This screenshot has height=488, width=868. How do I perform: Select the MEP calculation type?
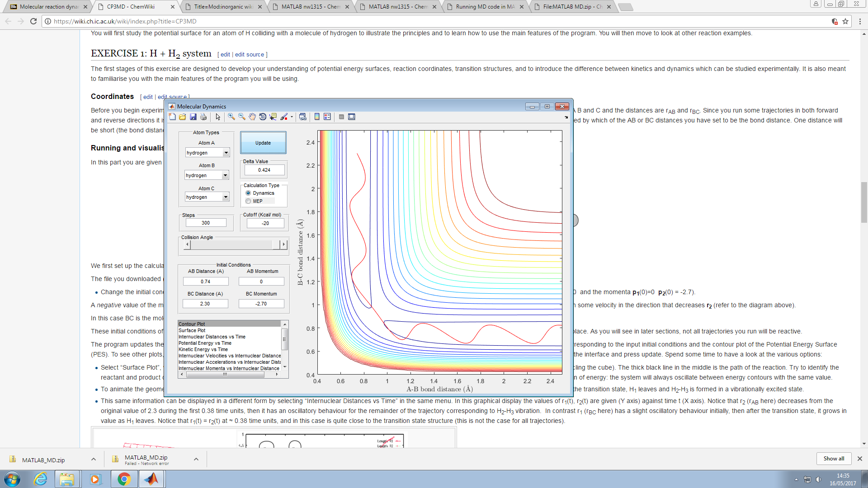pyautogui.click(x=248, y=201)
